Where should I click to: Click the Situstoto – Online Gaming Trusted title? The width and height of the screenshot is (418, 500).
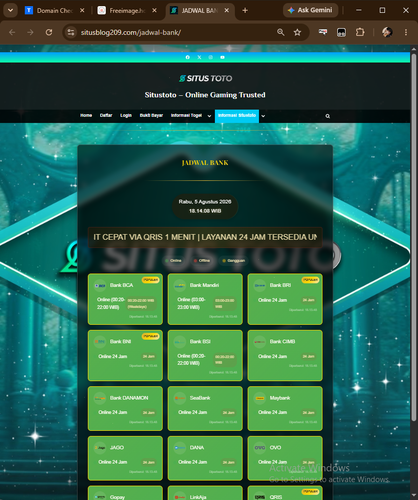tap(205, 95)
